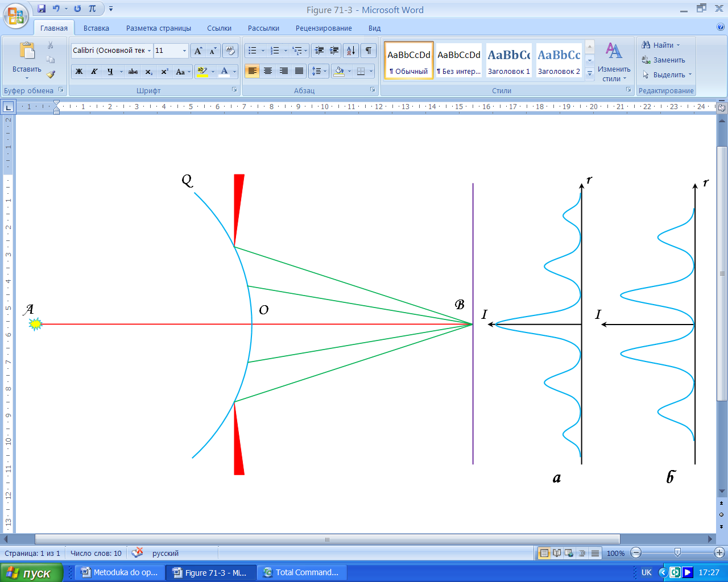Screen dimensions: 728x582
Task: Open the Выделить selection dropdown
Action: coord(667,74)
